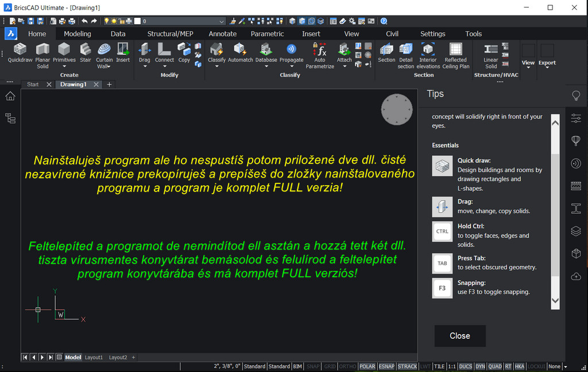Click the white layer color swatch
Viewport: 588px width, 372px height.
[x=138, y=21]
